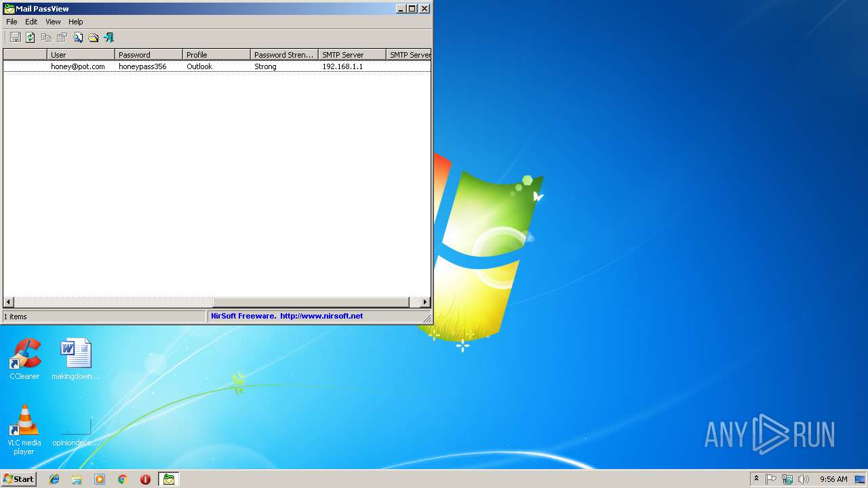
Task: Click the scrollbar left arrow
Action: (x=9, y=302)
